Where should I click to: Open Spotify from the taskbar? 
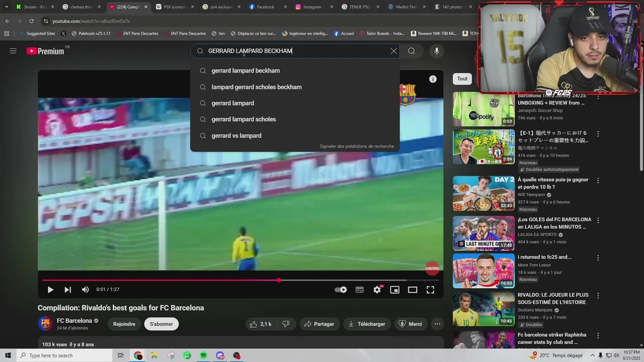[203, 355]
